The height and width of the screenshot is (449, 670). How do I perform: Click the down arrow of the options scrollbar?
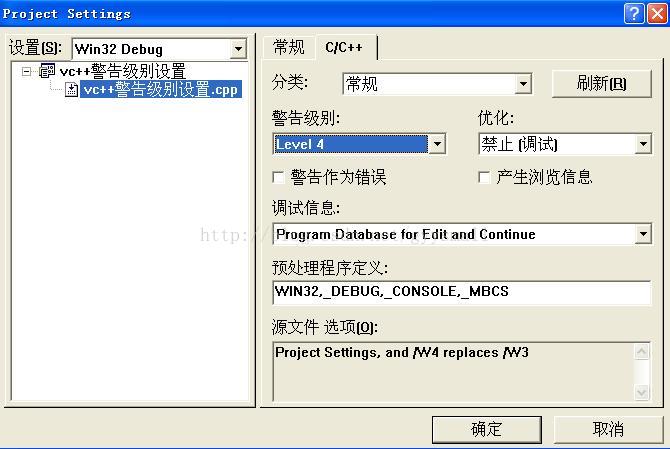point(642,392)
